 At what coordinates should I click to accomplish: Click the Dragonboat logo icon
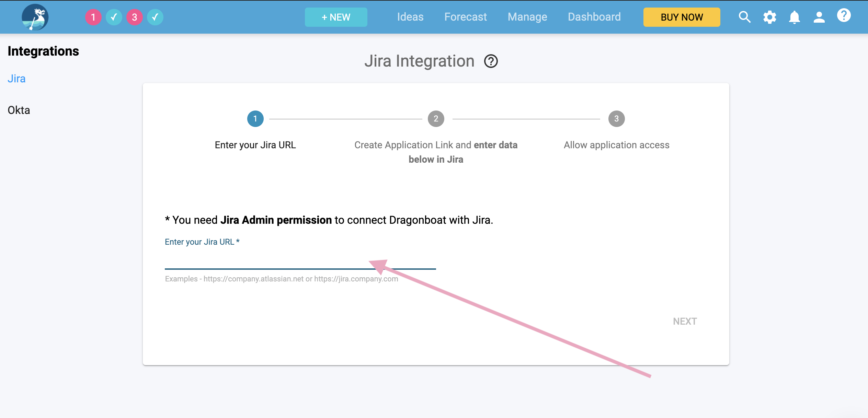point(35,17)
